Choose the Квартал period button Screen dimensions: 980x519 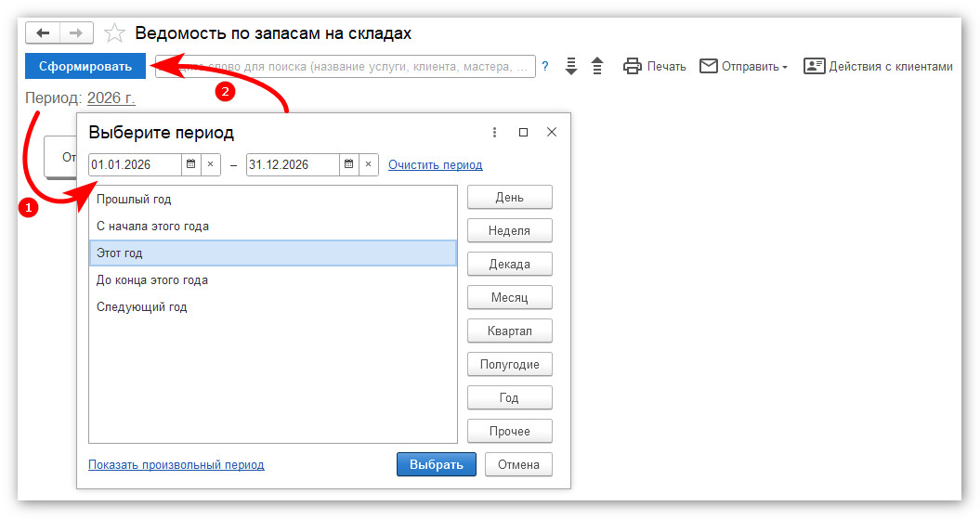510,331
